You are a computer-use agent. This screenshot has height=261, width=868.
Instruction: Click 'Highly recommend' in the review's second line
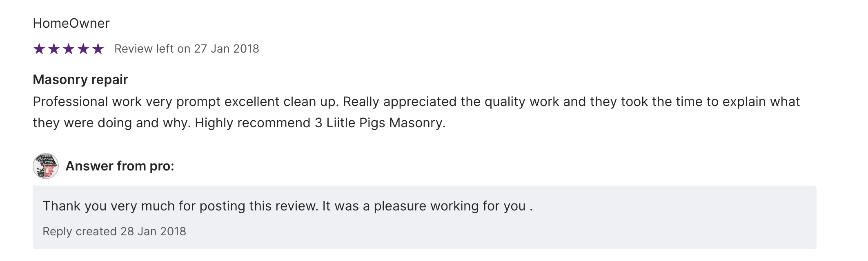tap(252, 123)
